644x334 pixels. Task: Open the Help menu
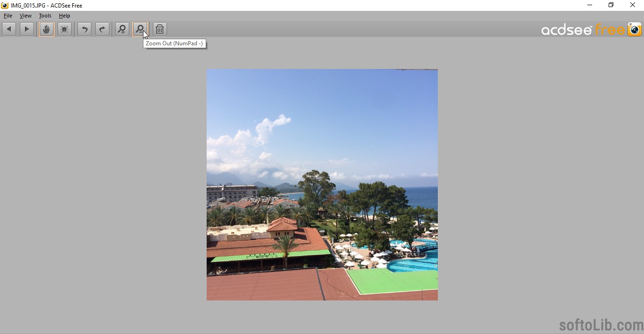pyautogui.click(x=65, y=16)
